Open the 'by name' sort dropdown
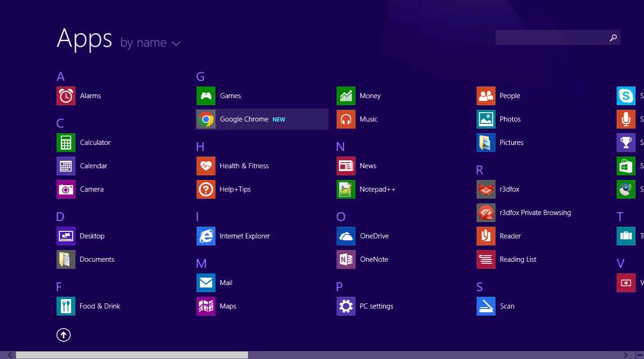 [150, 43]
